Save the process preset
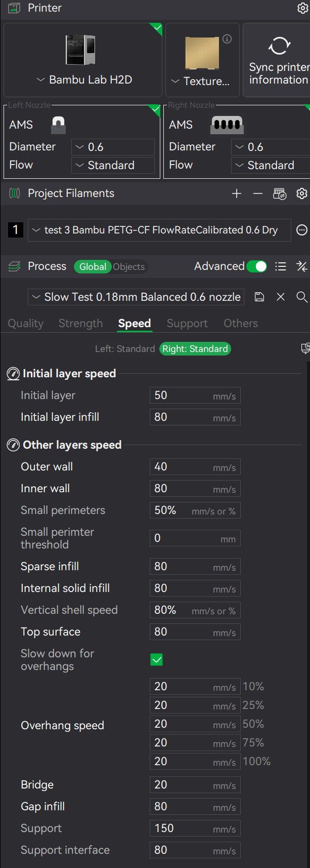Screen dimensions: 310x868 259,297
